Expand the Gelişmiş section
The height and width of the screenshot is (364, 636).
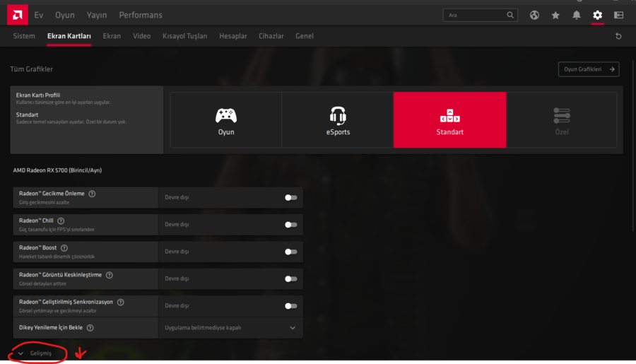pos(35,353)
